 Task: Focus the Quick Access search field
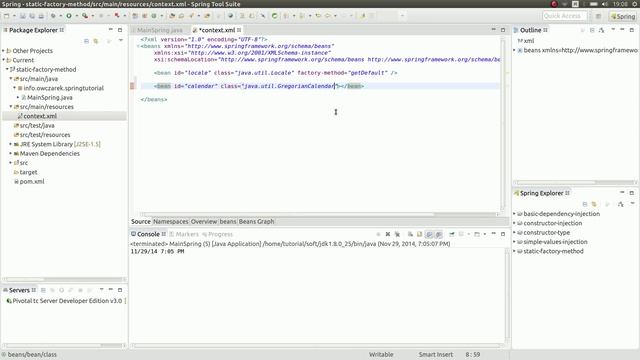point(565,16)
